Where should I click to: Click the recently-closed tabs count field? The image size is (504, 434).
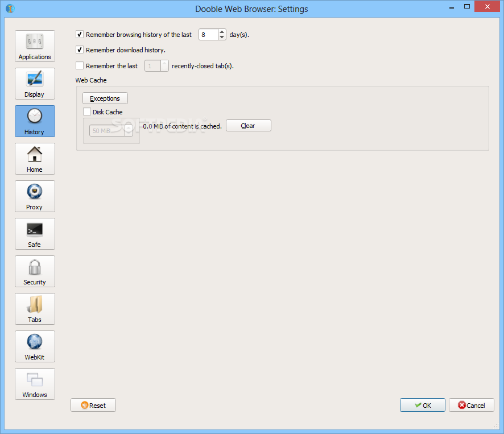[152, 66]
